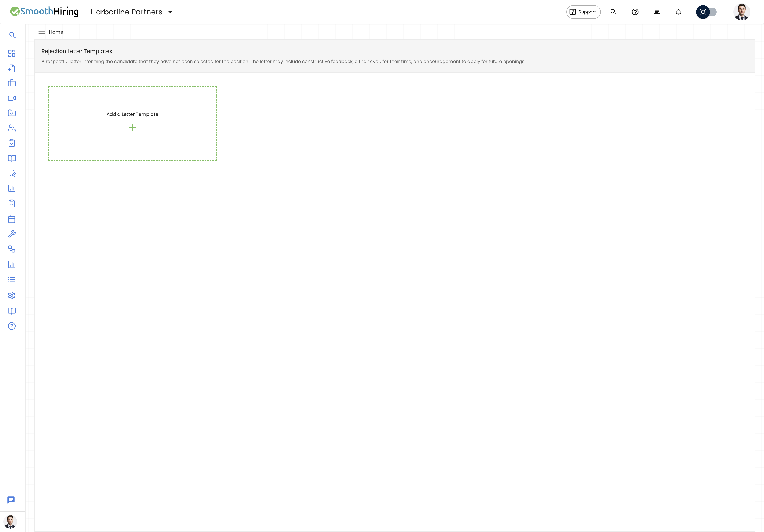Click Add a Letter Template card

click(x=132, y=124)
